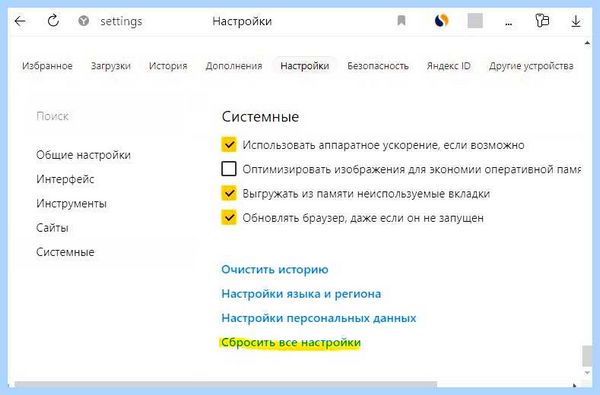Switch to the Яндекс ID tab
The width and height of the screenshot is (600, 395).
(x=448, y=66)
